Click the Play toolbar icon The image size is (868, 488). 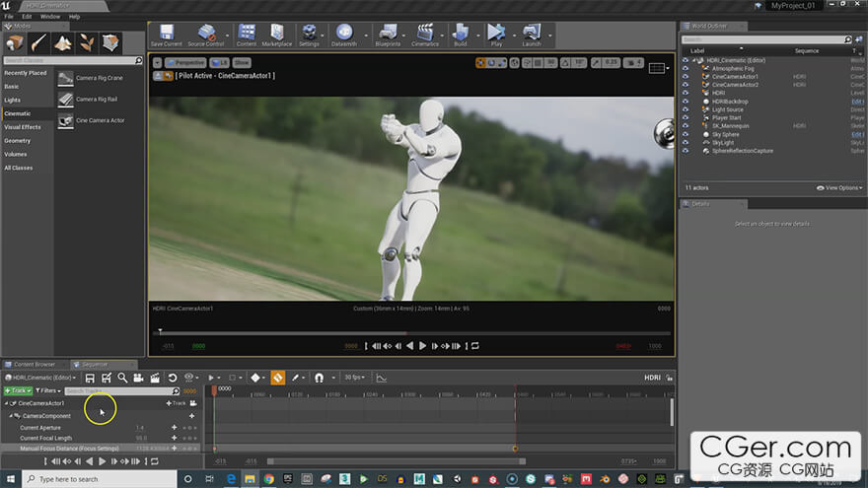tap(496, 35)
